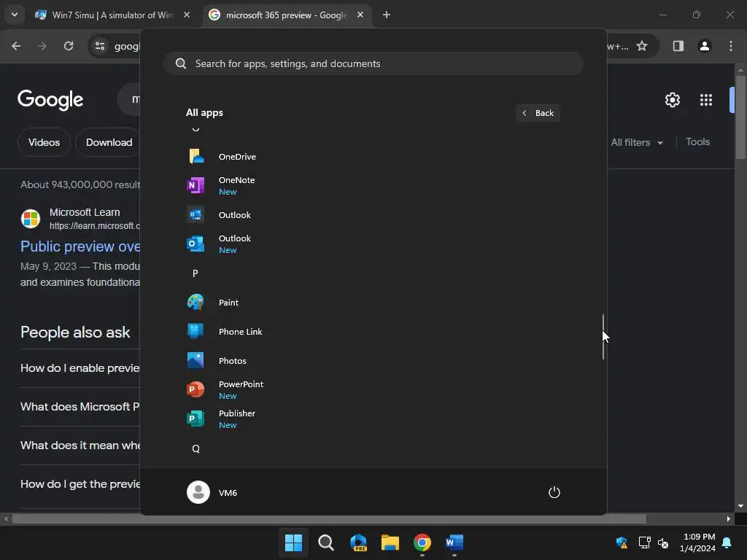747x560 pixels.
Task: Open Edge preview browser from taskbar
Action: pos(358,542)
